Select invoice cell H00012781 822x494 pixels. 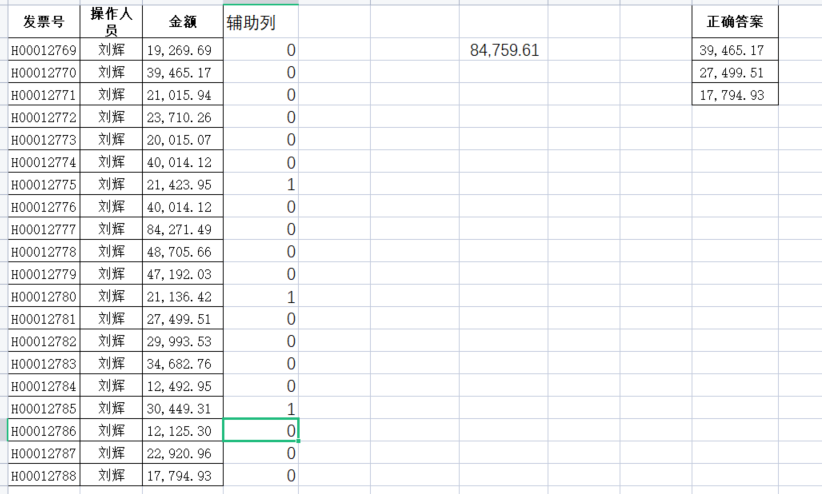pos(44,319)
